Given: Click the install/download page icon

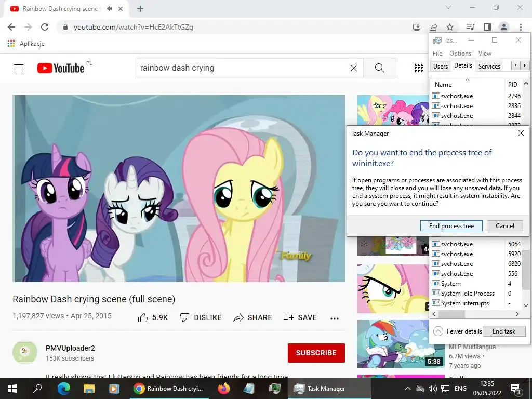Looking at the screenshot, I should [417, 27].
